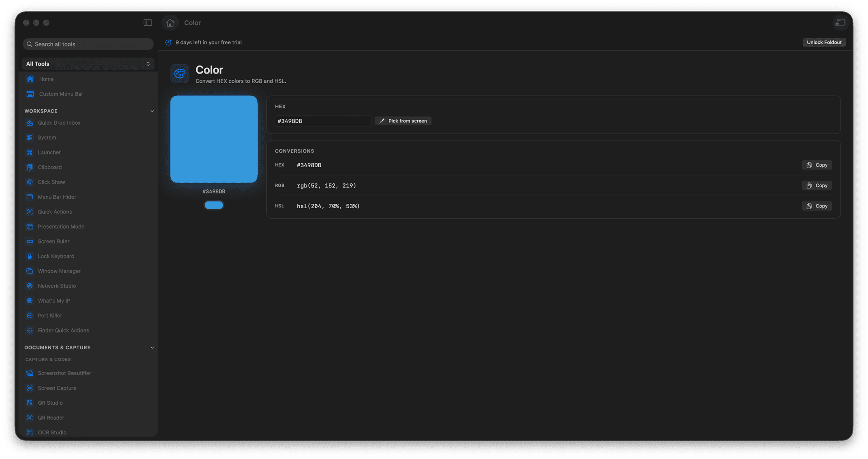Select Custom Menu Bar in sidebar
The width and height of the screenshot is (868, 459).
pyautogui.click(x=88, y=94)
